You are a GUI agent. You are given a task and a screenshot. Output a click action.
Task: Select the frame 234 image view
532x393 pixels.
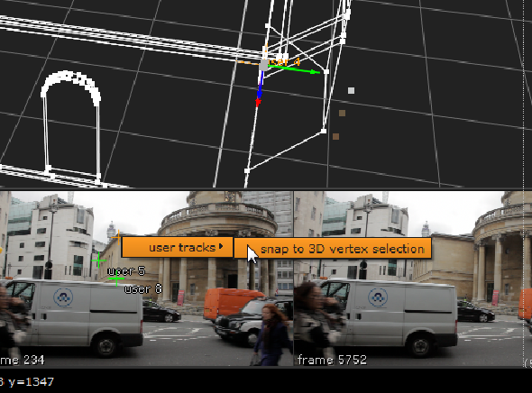point(146,279)
